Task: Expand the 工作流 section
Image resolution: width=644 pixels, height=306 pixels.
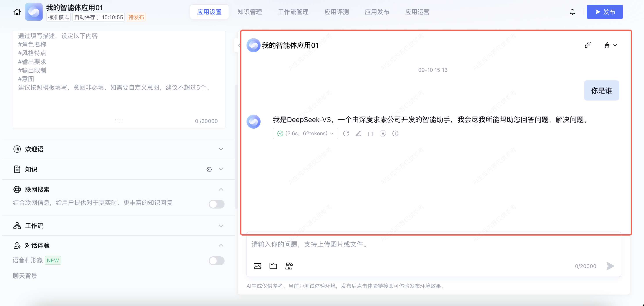Action: 221,225
